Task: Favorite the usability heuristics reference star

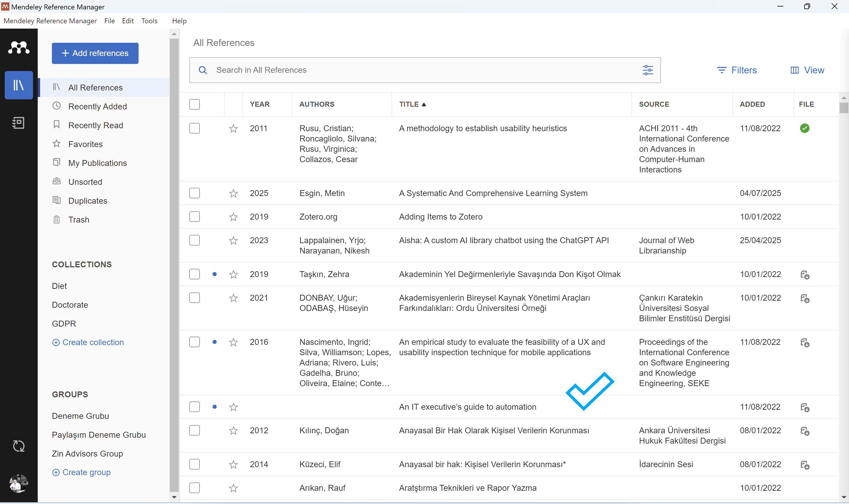Action: click(x=233, y=129)
